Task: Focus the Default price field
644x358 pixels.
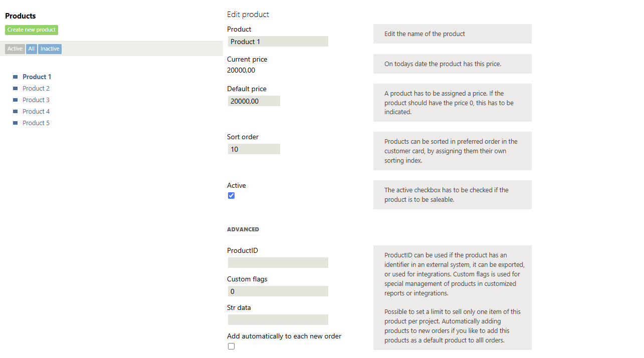Action: point(254,101)
